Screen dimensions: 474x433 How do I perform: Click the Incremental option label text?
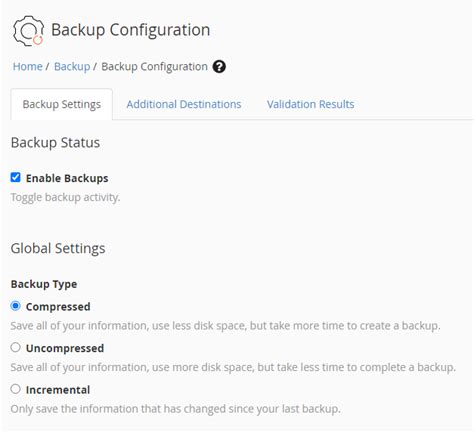[58, 390]
